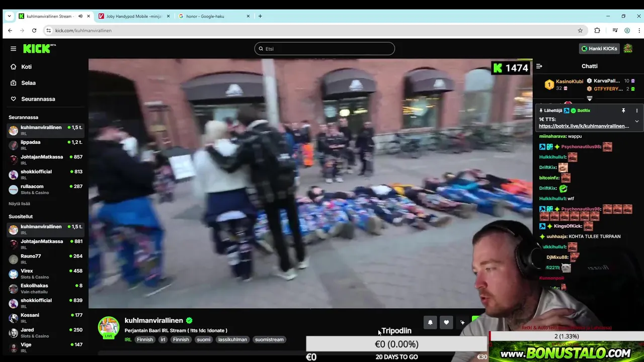Open a new browser tab
This screenshot has width=644, height=362.
pos(260,16)
